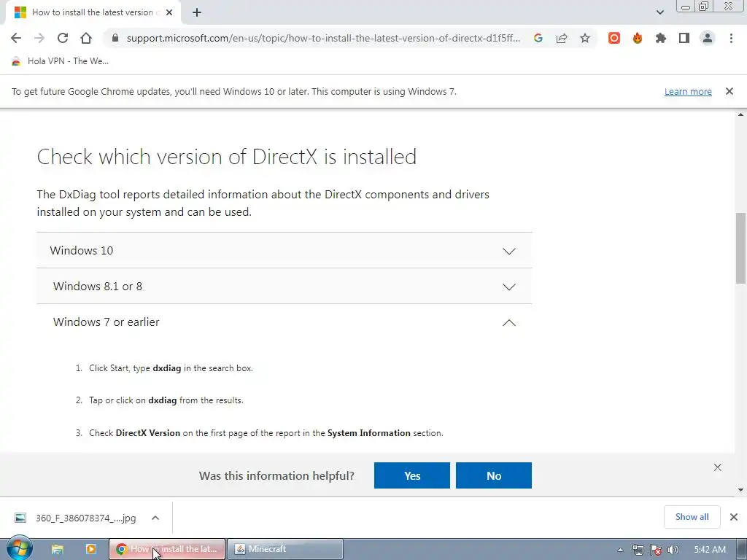Open the Windows Start menu
The image size is (747, 560).
pos(19,548)
